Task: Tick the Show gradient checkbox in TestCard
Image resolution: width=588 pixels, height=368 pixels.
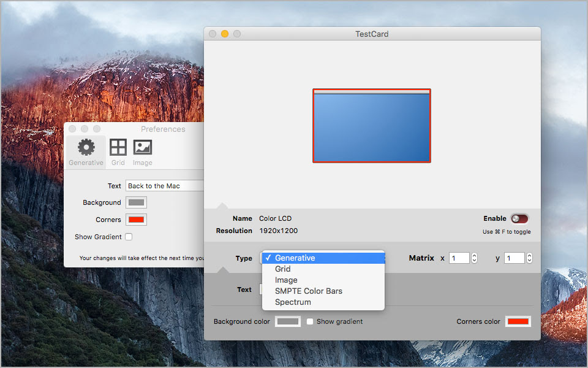Action: pyautogui.click(x=310, y=321)
